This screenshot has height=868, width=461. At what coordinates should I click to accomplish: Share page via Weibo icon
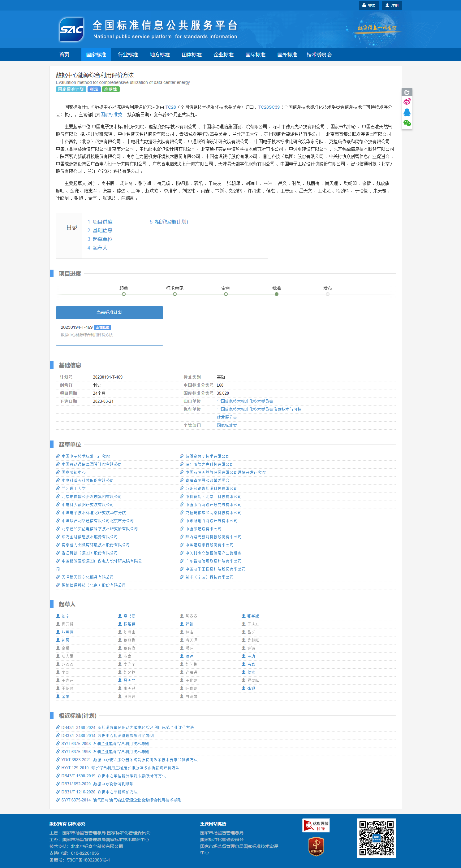coord(407,102)
